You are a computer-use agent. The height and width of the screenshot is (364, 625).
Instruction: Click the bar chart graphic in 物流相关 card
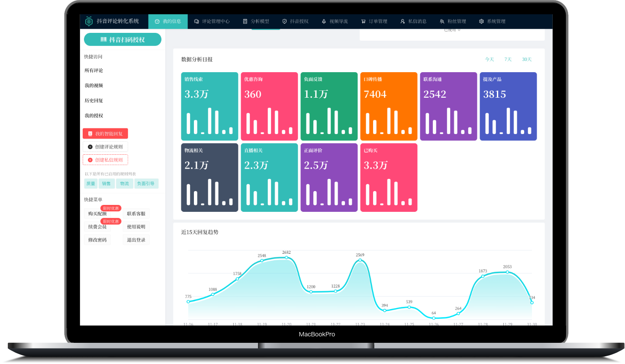[x=209, y=192]
